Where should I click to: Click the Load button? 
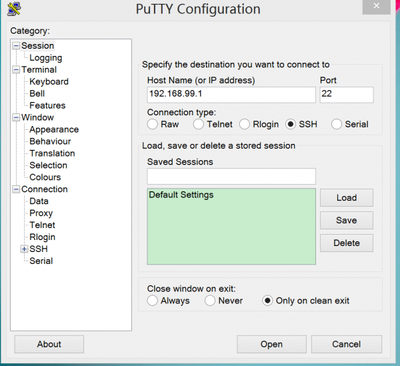click(x=347, y=198)
